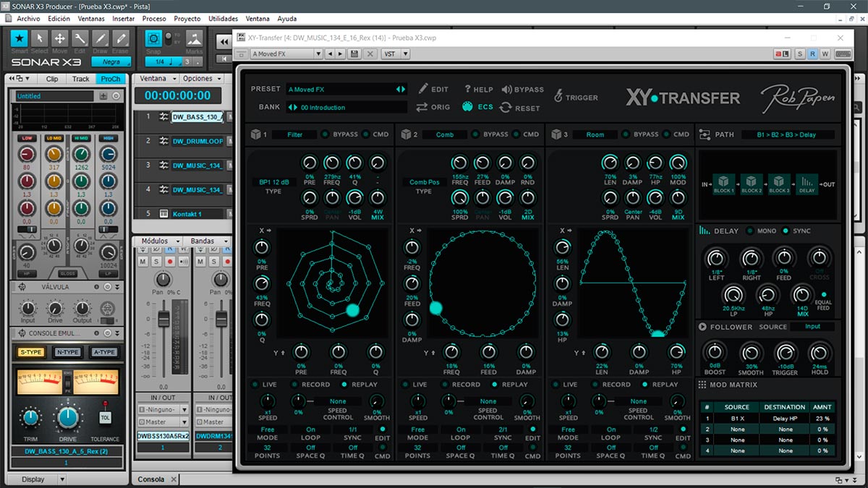This screenshot has width=868, height=488.
Task: Open the Proyecto menu
Action: click(187, 19)
